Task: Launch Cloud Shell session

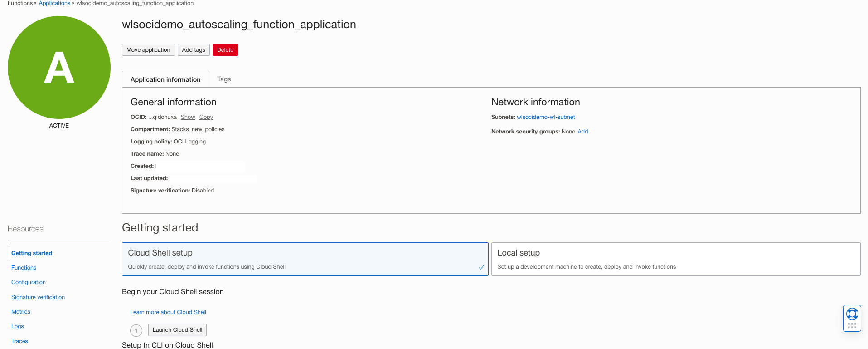Action: pos(177,330)
